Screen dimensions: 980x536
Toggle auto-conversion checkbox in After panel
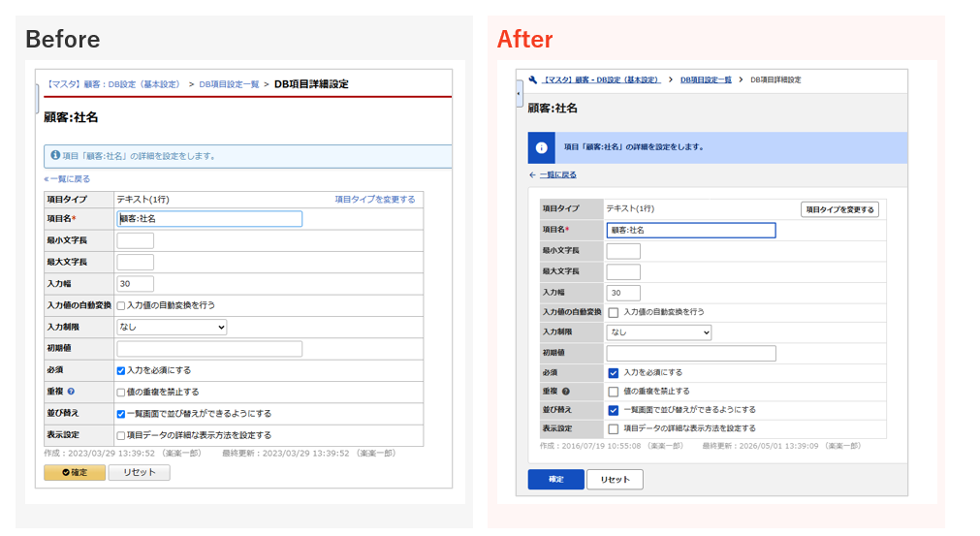tap(614, 312)
